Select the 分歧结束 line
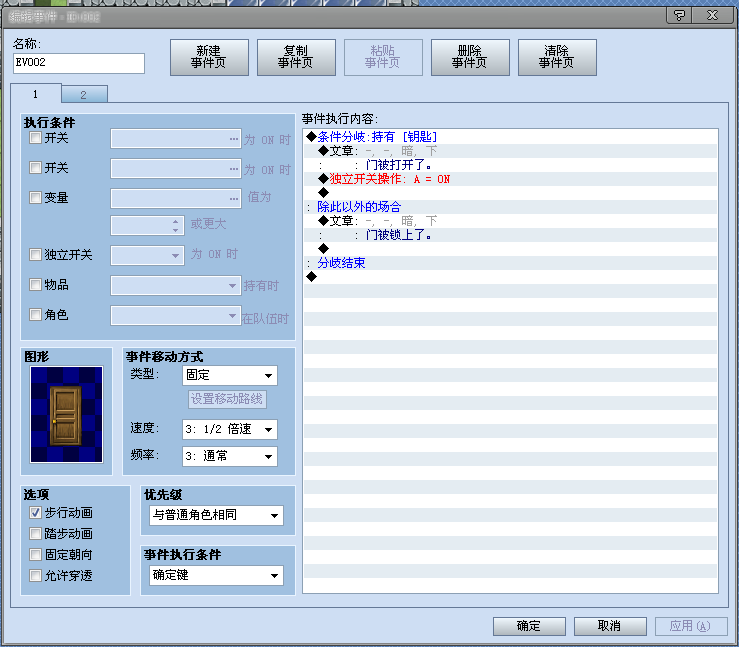 [x=510, y=263]
